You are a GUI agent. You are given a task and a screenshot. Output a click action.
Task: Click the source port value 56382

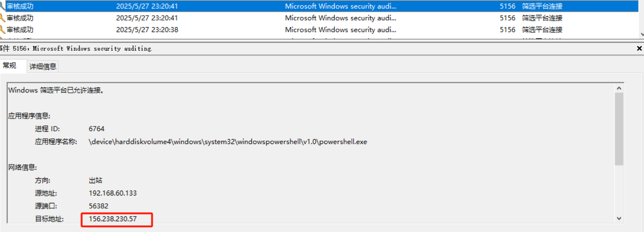coord(98,206)
